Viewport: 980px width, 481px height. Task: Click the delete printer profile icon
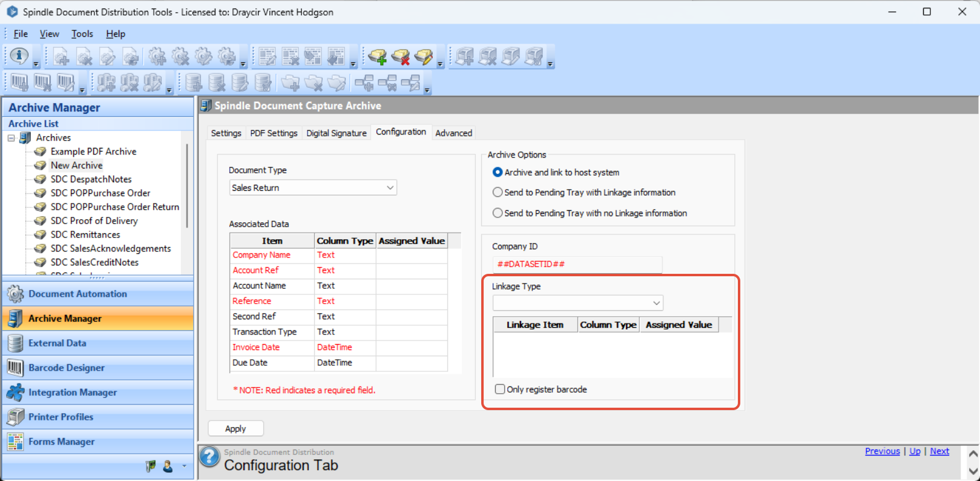pos(488,57)
